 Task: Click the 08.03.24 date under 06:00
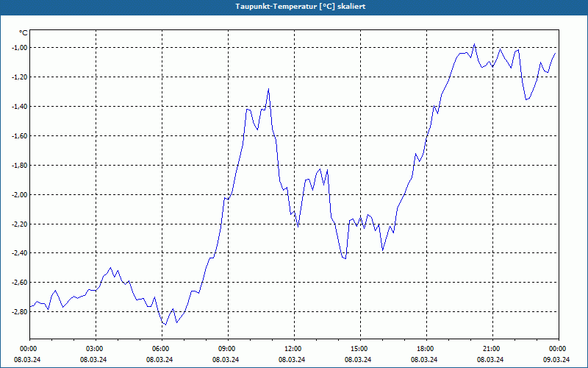click(x=159, y=359)
